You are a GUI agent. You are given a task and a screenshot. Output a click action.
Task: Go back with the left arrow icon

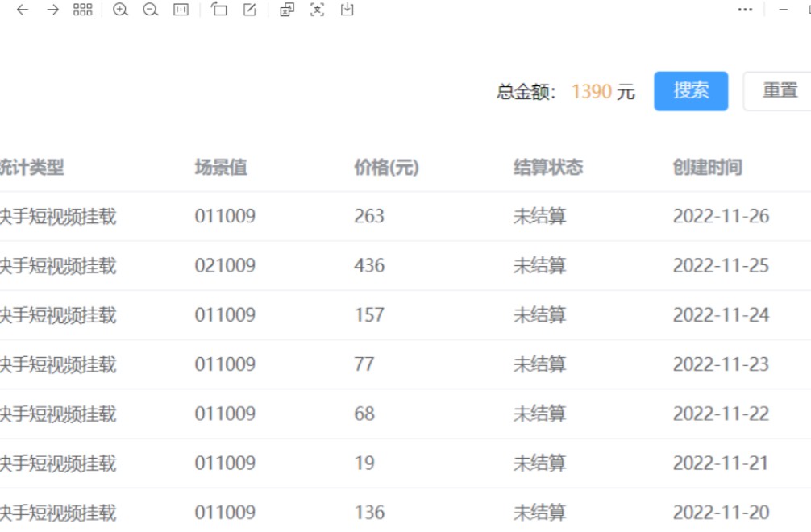(23, 10)
